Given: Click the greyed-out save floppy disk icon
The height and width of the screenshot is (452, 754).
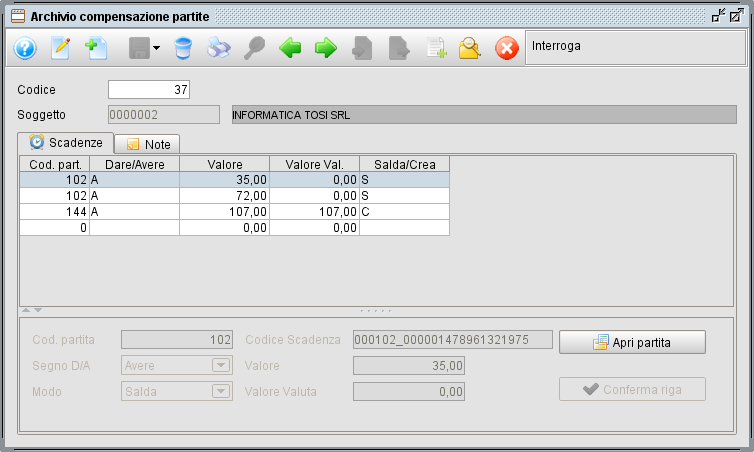Looking at the screenshot, I should (139, 48).
